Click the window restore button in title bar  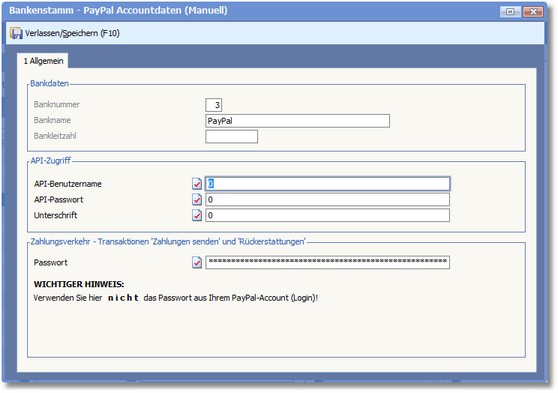pos(510,12)
